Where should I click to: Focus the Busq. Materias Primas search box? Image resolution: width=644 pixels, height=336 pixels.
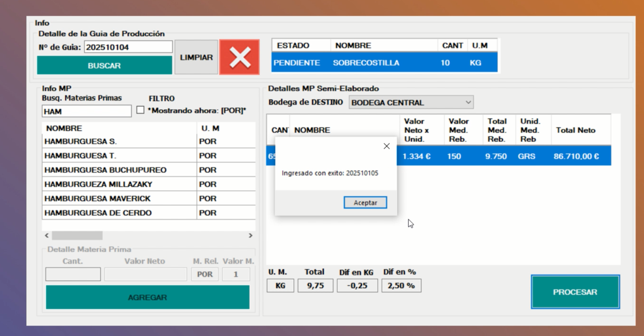tap(86, 112)
